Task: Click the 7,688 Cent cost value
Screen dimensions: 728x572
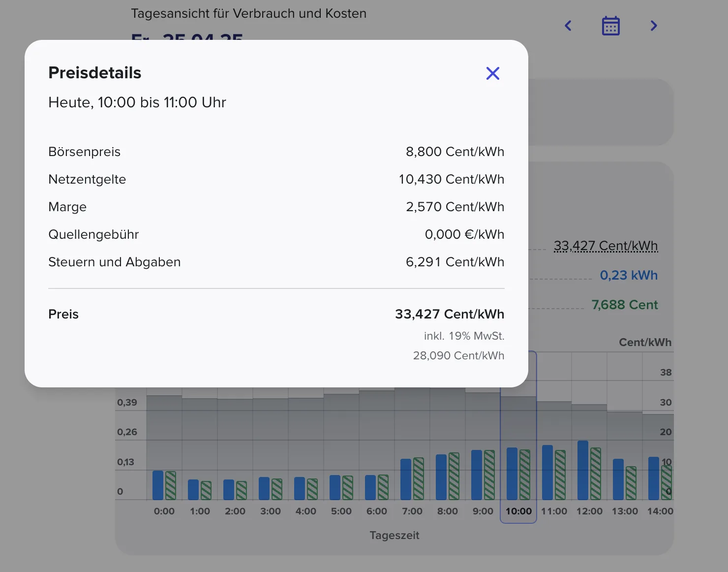Action: pos(625,305)
